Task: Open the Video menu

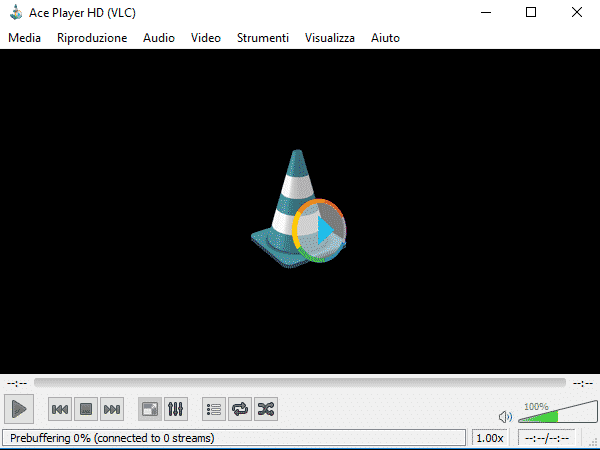Action: click(x=205, y=38)
